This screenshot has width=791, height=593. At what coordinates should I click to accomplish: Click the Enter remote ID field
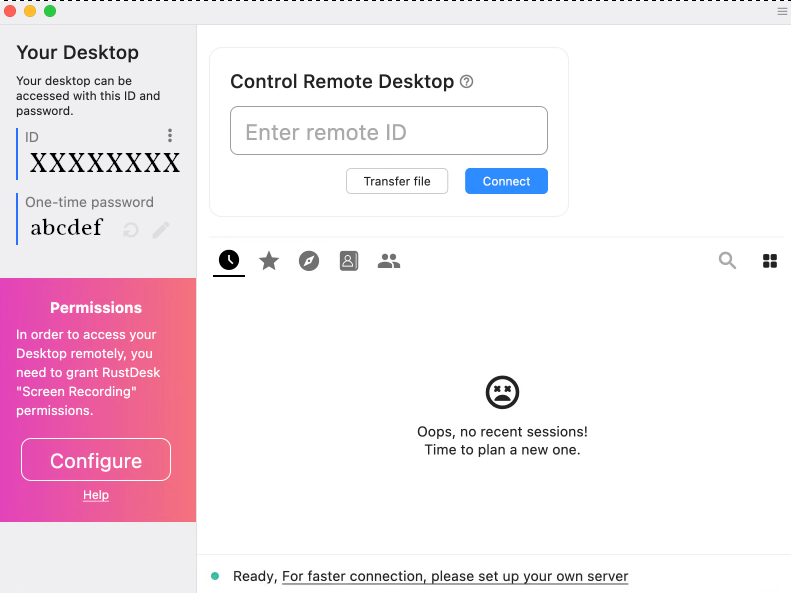pos(388,131)
